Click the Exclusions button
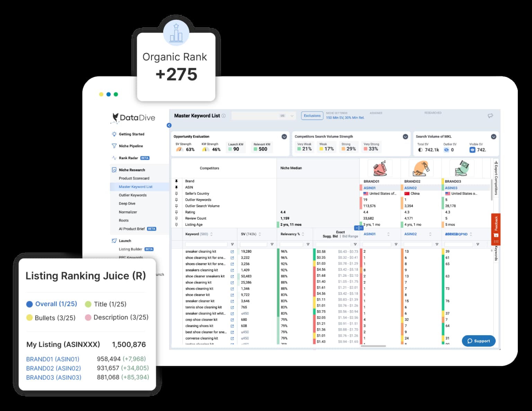The width and height of the screenshot is (532, 411). point(312,116)
